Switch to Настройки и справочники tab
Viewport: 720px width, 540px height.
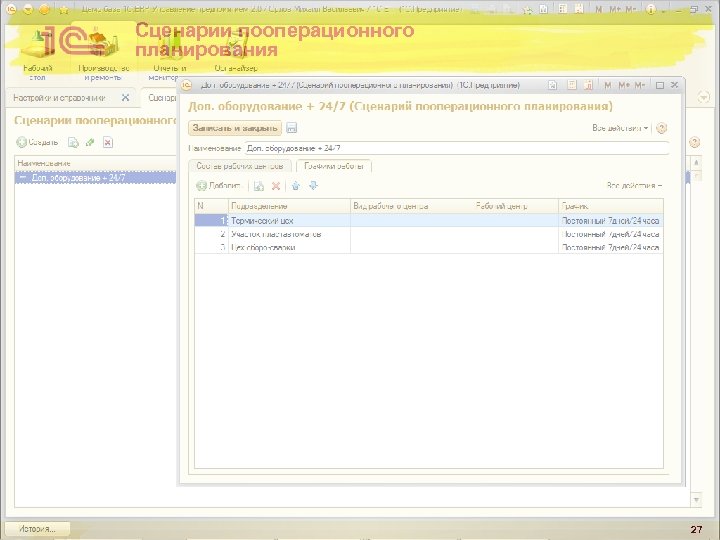[59, 98]
